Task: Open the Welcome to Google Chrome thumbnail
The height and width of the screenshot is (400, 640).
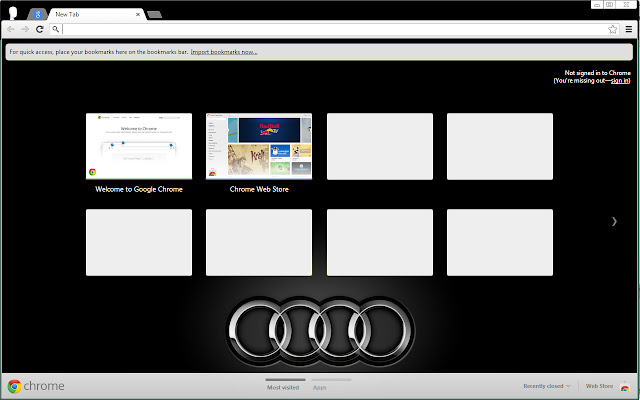Action: coord(139,146)
